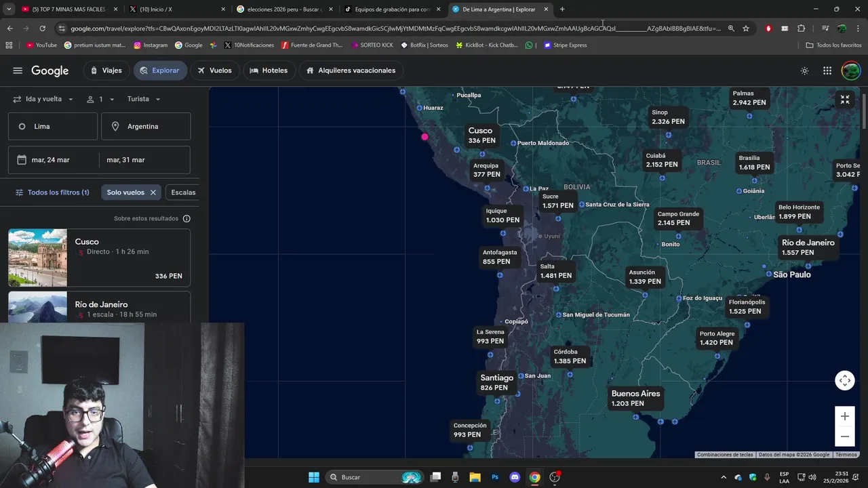The image size is (868, 488).
Task: Center map on my location icon
Action: pyautogui.click(x=845, y=380)
